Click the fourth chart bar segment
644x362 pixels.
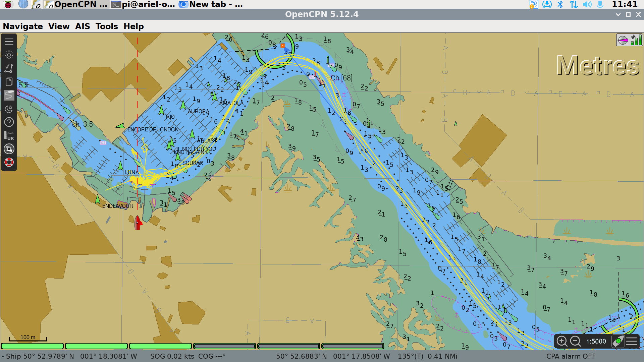(x=224, y=346)
